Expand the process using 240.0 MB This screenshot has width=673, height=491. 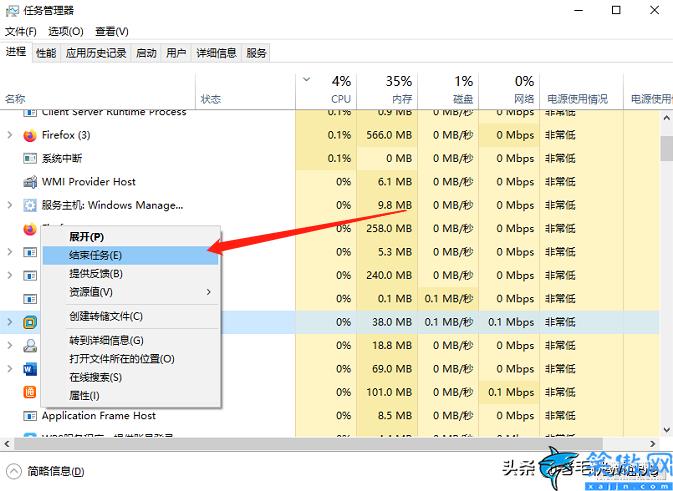pyautogui.click(x=10, y=275)
